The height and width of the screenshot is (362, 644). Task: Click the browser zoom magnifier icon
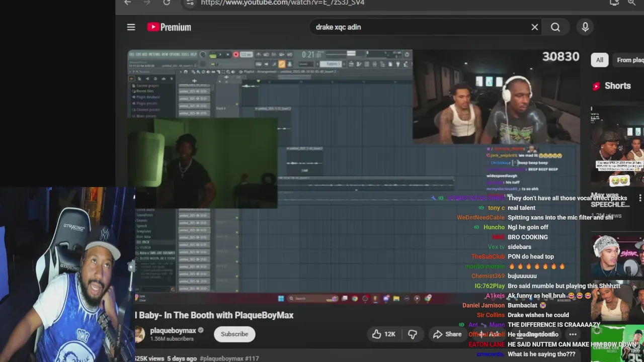tap(632, 3)
